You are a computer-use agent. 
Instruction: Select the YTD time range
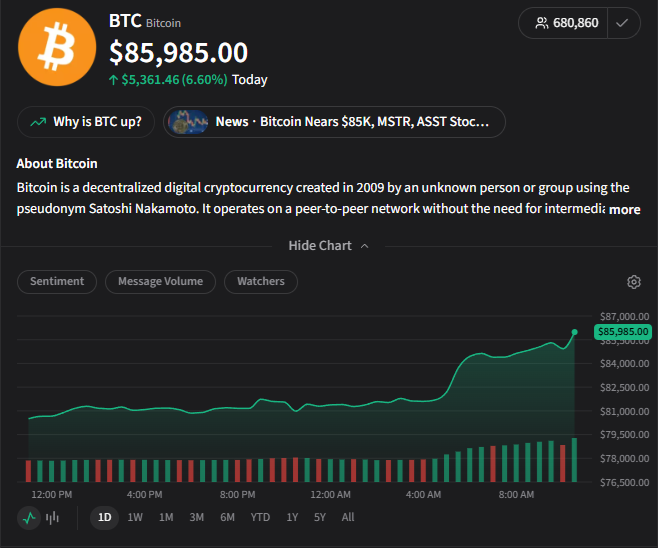260,518
